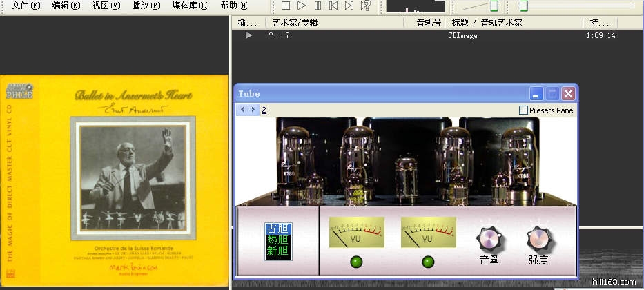Click the 强度 intensity knob
Screen dimensions: 644x290
click(x=538, y=239)
